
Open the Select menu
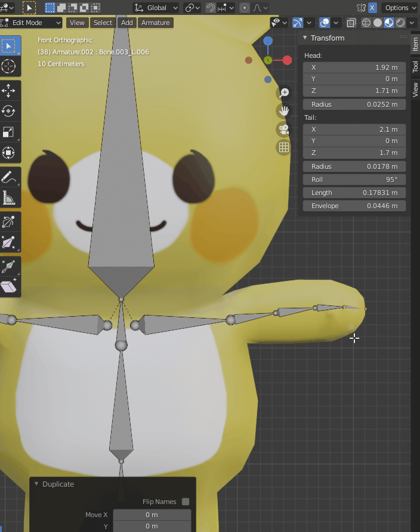click(x=103, y=23)
